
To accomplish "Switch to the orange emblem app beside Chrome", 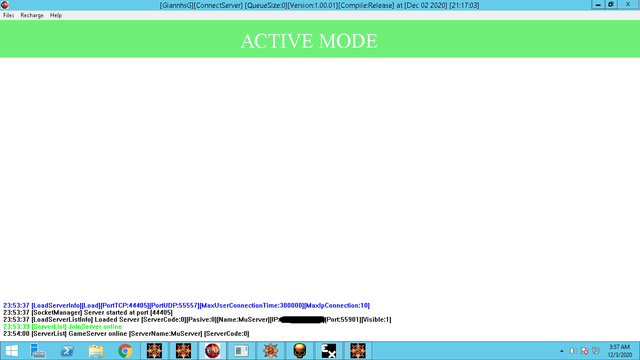I will point(154,351).
